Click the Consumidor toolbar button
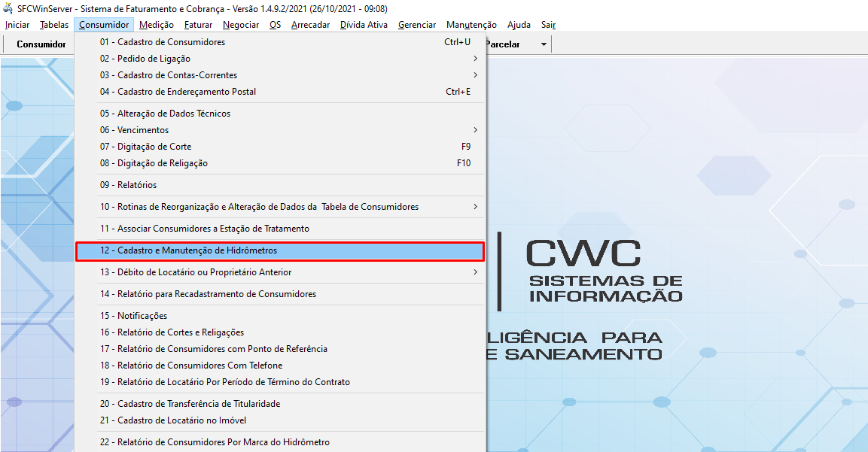The image size is (868, 452). click(41, 44)
